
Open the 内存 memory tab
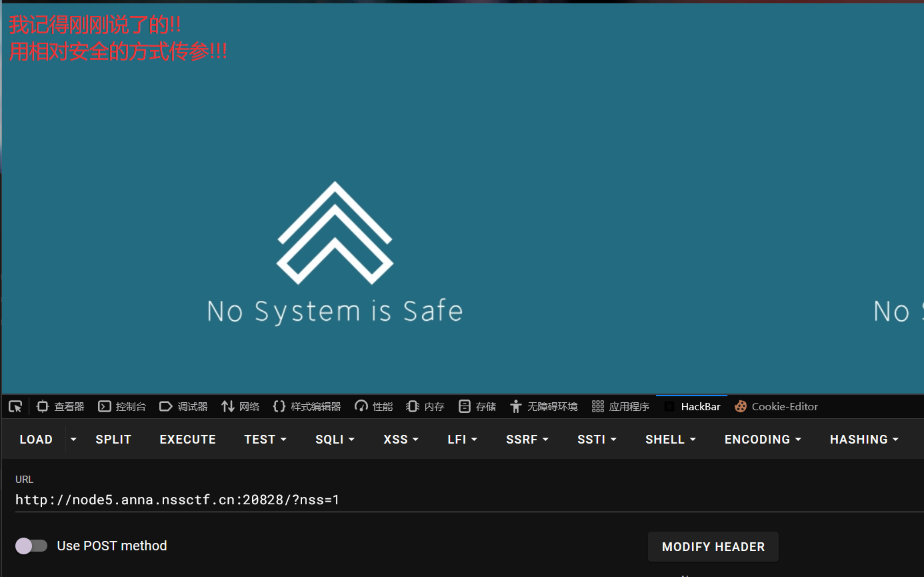(425, 406)
